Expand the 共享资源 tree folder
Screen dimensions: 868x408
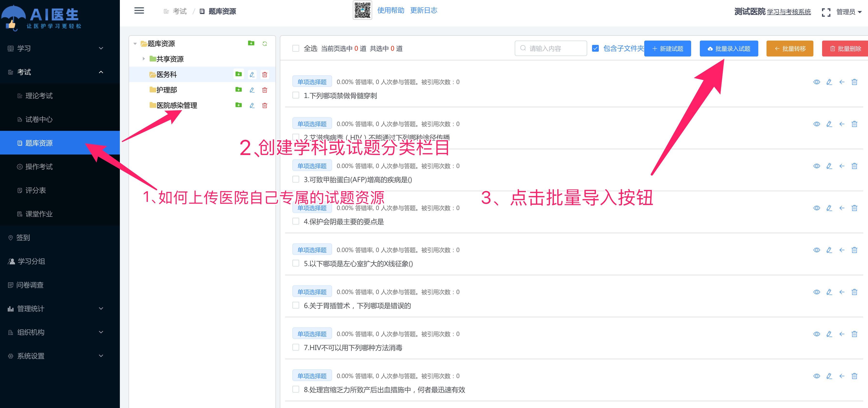click(x=144, y=59)
